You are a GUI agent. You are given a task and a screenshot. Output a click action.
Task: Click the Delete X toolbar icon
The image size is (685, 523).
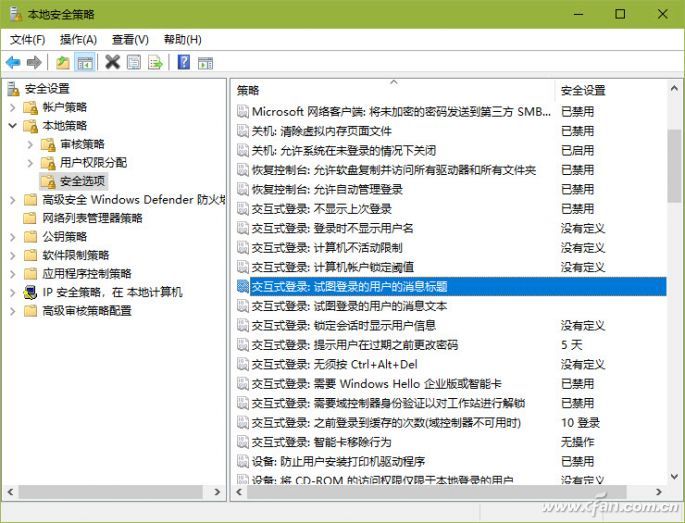pyautogui.click(x=112, y=62)
